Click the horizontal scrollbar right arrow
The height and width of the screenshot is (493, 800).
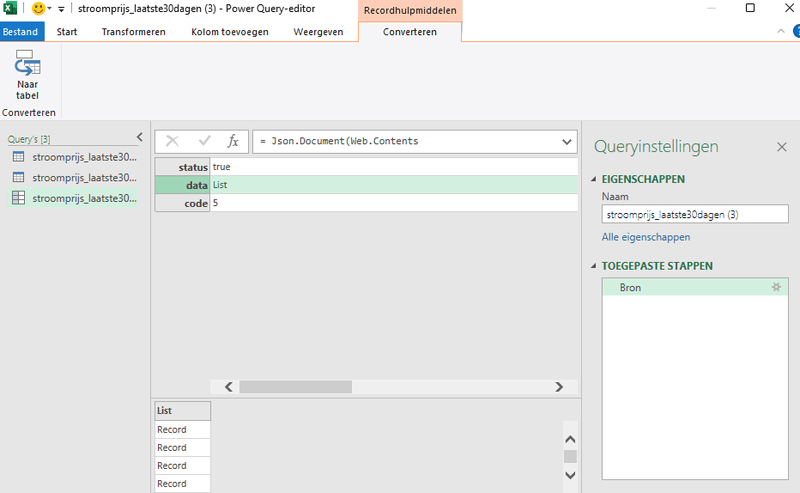tap(559, 387)
